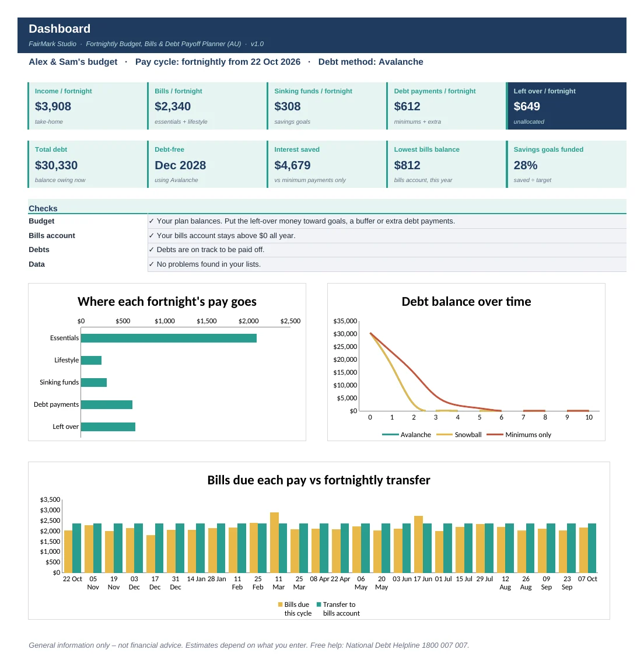The width and height of the screenshot is (644, 667).
Task: Select the Avalanche legend entry
Action: point(407,435)
